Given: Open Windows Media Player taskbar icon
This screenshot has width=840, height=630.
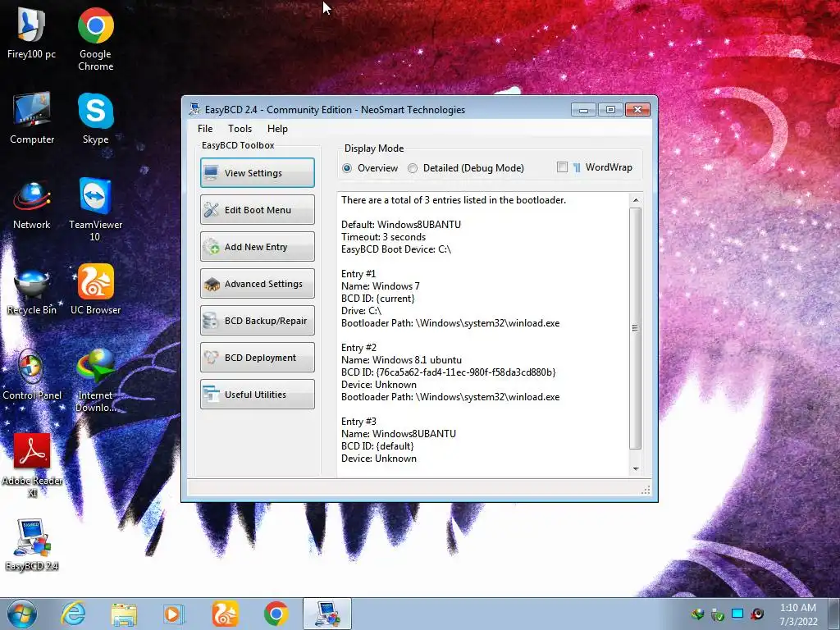Looking at the screenshot, I should pos(174,614).
